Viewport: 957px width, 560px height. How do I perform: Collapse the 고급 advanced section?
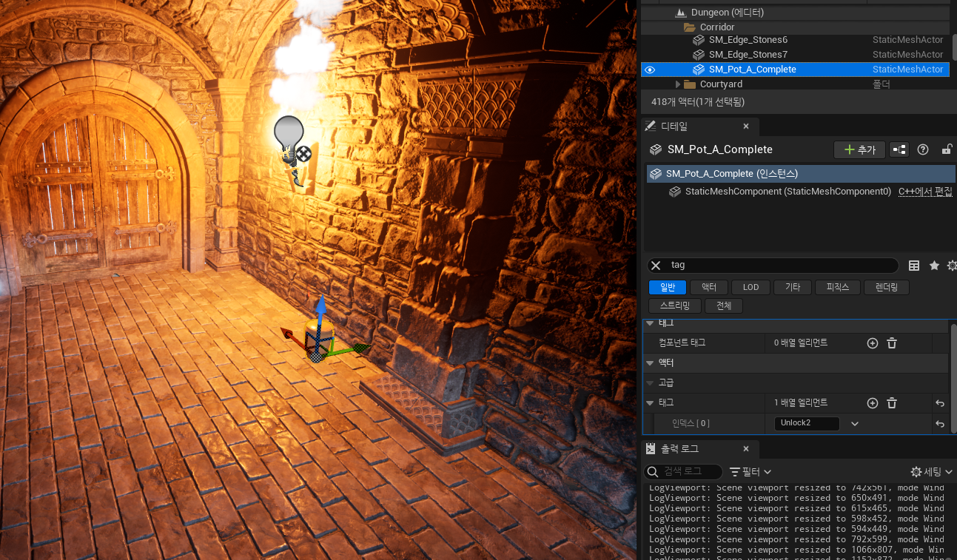point(650,383)
